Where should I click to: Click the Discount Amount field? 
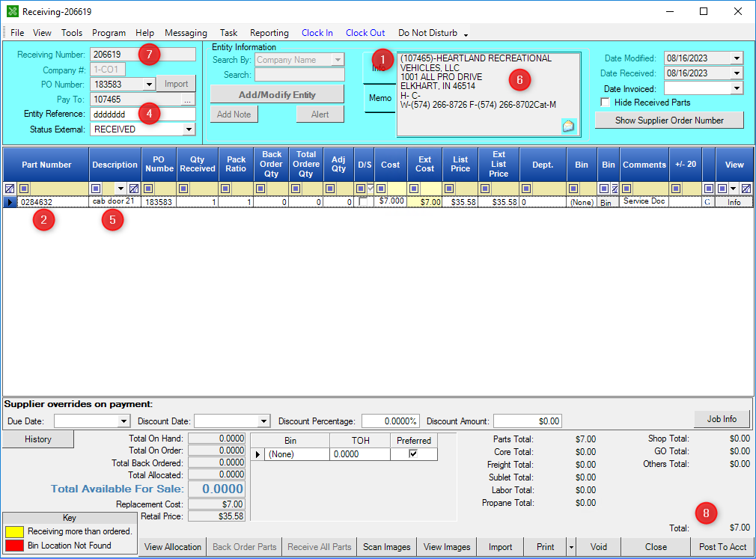[x=528, y=421]
